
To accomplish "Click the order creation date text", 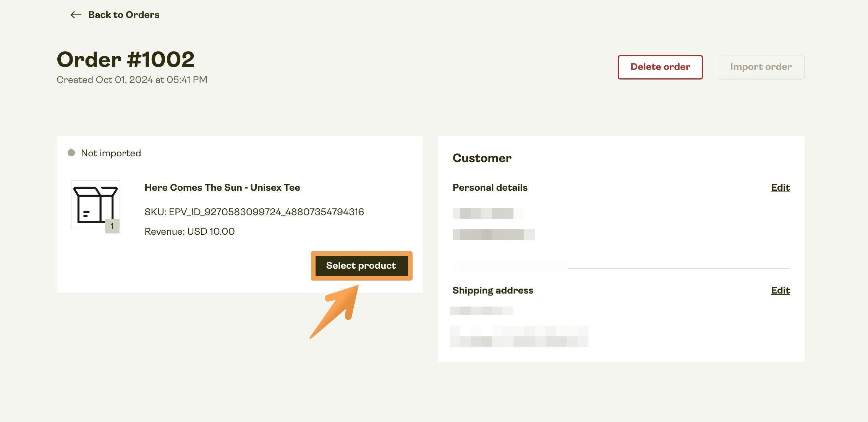I will (x=132, y=80).
